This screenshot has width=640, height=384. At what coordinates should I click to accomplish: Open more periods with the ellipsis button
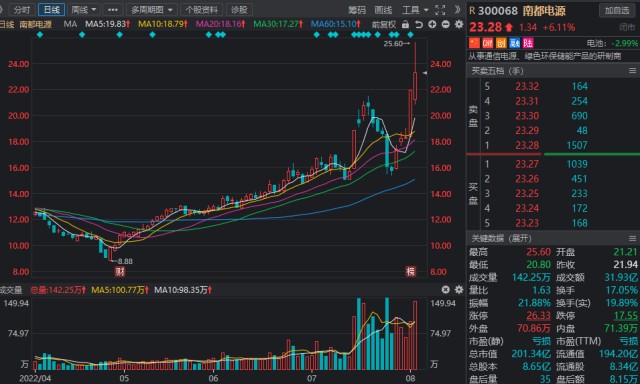tap(113, 10)
